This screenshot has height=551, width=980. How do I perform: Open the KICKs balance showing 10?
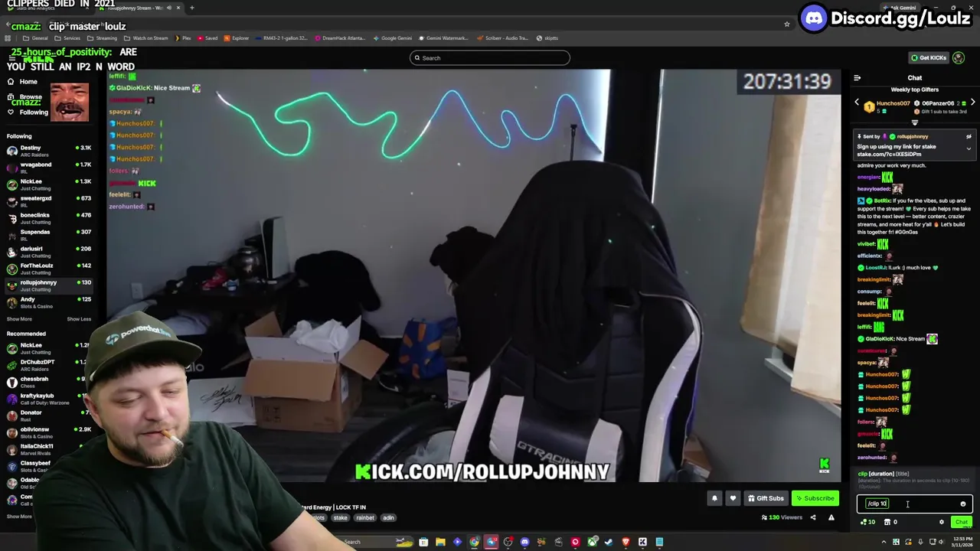pos(868,522)
